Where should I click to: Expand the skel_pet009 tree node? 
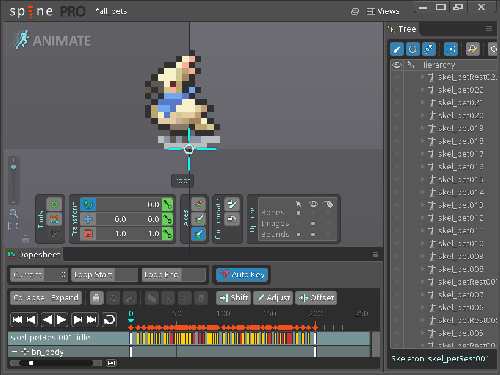(423, 256)
